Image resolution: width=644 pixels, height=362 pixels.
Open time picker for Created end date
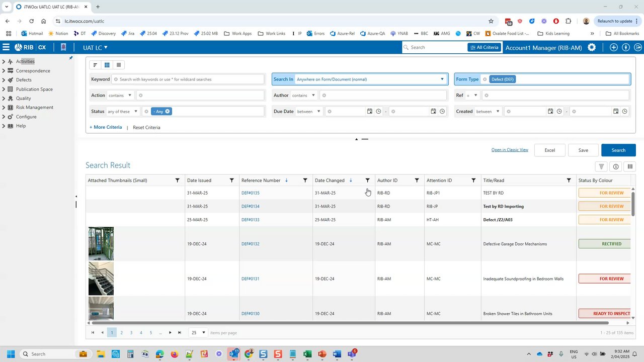(x=624, y=112)
